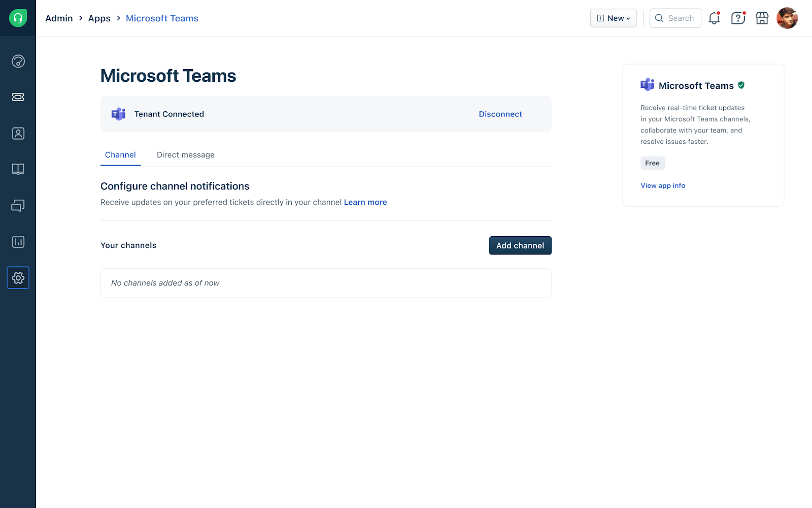
Task: Go to Apps breadcrumb
Action: pos(99,18)
